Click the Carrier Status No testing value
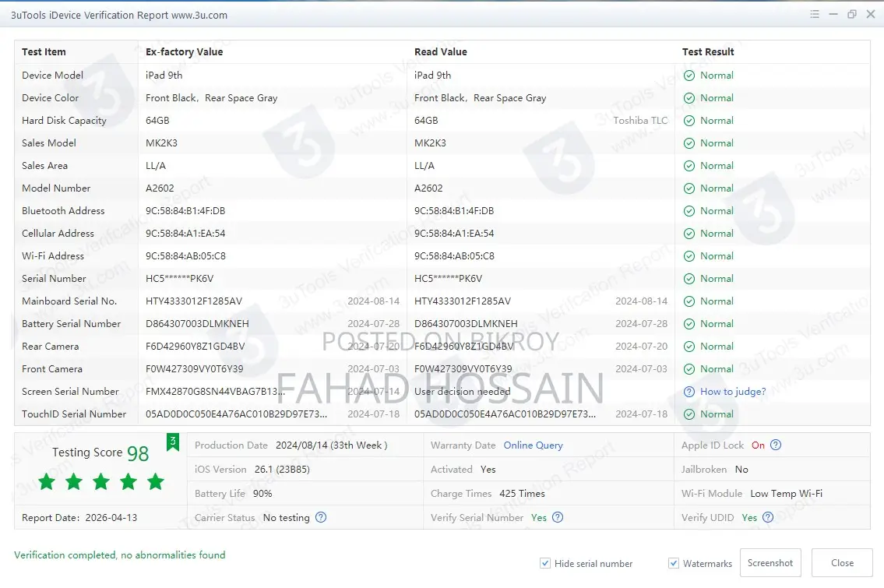The height and width of the screenshot is (588, 884). 287,518
